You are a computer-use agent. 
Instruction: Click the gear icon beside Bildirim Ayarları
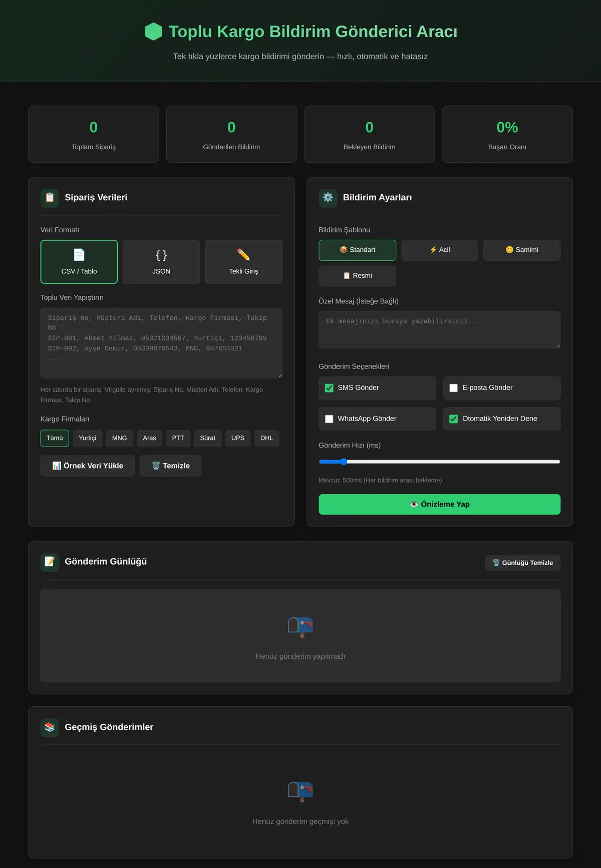point(328,198)
